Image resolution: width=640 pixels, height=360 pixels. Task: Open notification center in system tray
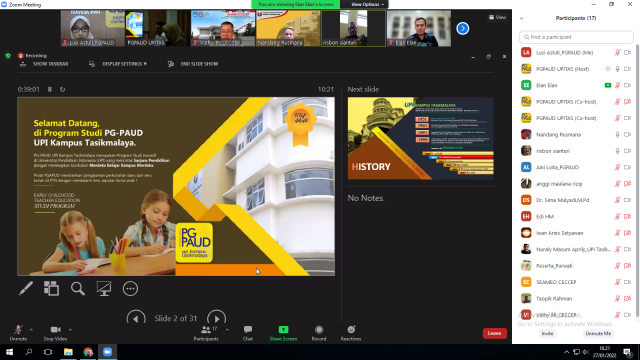[628, 352]
